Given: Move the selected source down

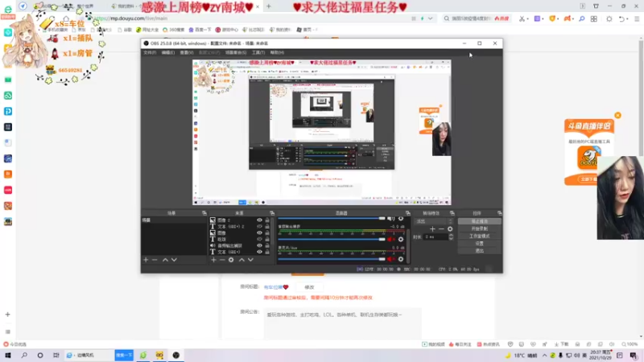Looking at the screenshot, I should [250, 260].
